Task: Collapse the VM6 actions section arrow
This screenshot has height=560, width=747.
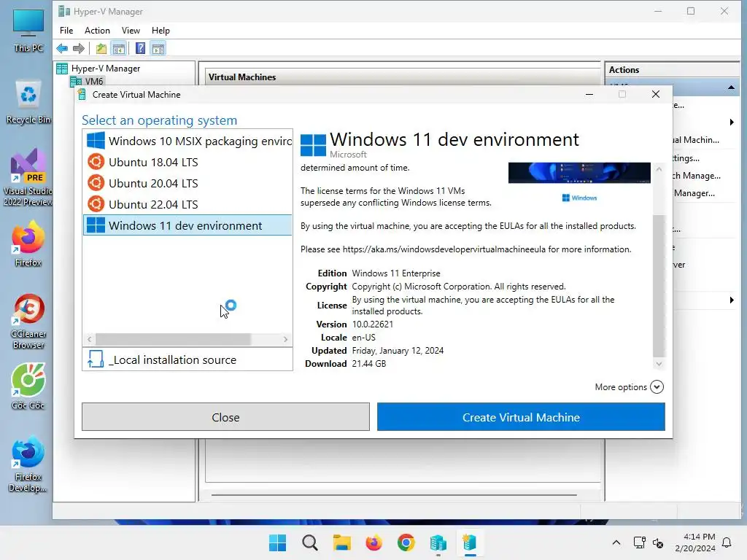Action: point(731,87)
